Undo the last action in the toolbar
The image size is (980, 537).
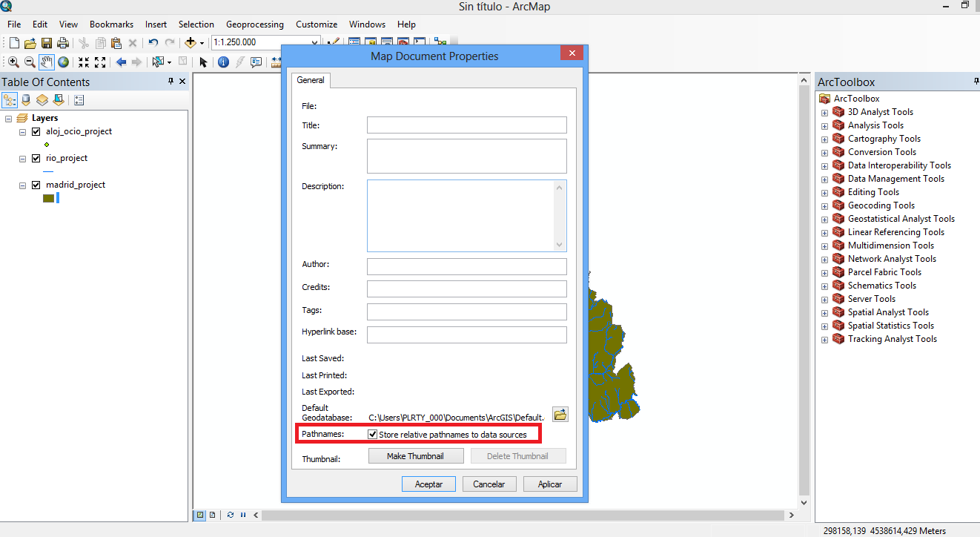pyautogui.click(x=153, y=43)
